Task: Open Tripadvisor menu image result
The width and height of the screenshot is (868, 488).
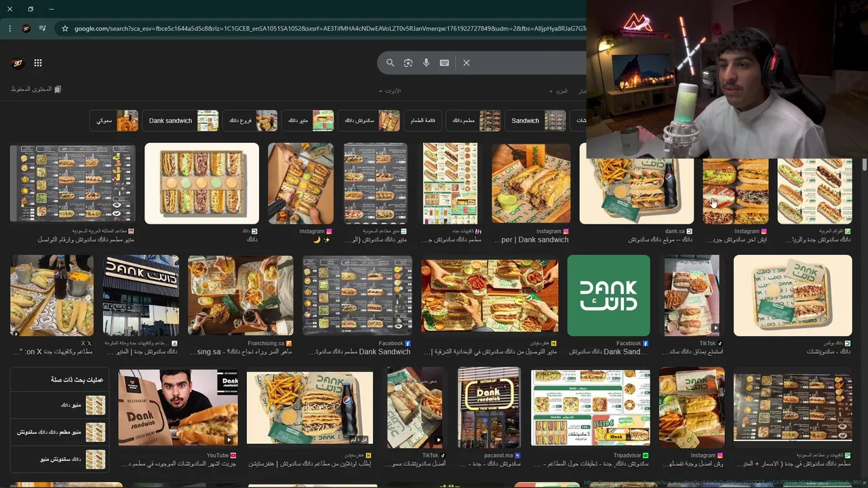Action: coord(590,407)
